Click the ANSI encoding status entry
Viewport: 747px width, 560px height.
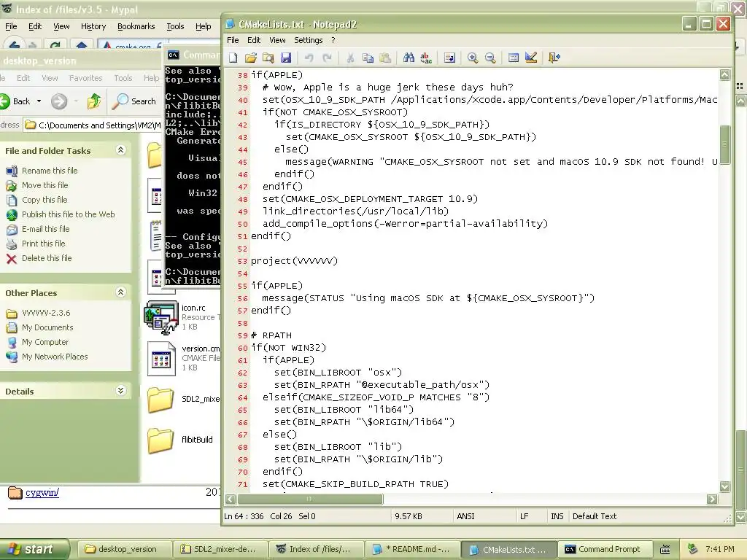[x=465, y=516]
